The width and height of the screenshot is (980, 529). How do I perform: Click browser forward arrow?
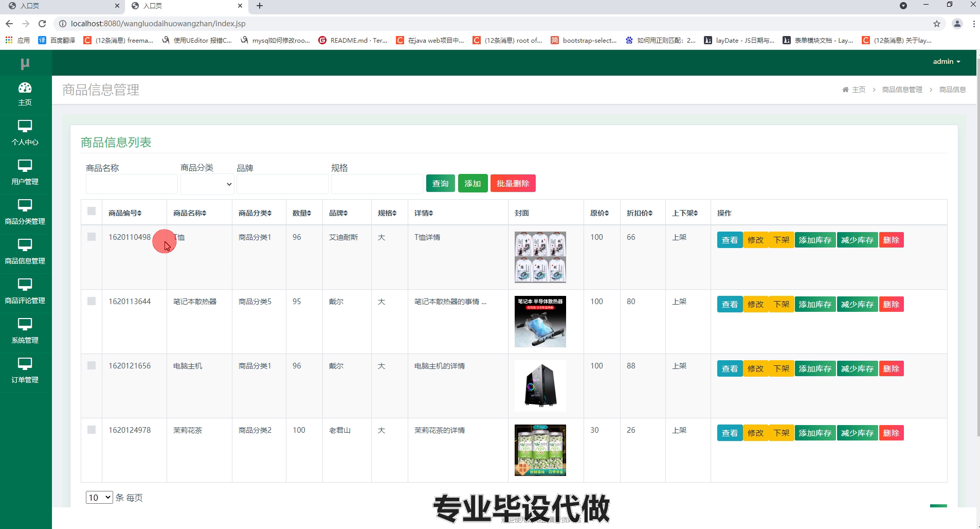(26, 24)
